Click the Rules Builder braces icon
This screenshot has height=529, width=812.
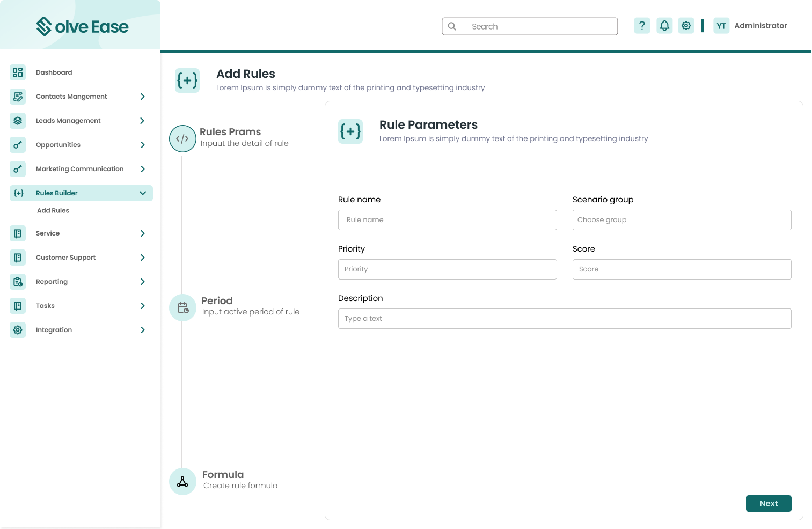[x=19, y=193]
